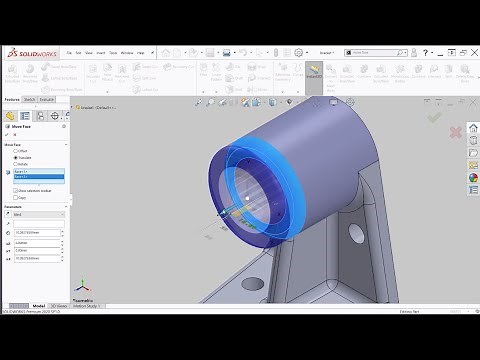This screenshot has width=480, height=360.
Task: Collapse the Parameters section
Action: 66,207
